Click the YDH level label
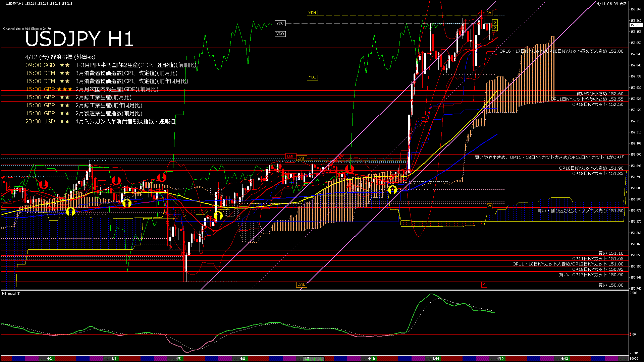644x362 pixels. pos(312,13)
